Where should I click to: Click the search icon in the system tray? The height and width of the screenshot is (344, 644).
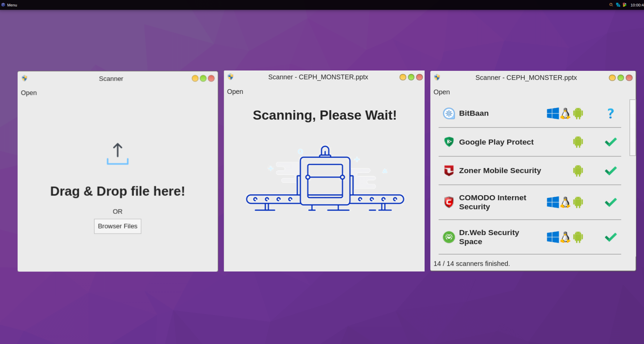click(x=611, y=5)
